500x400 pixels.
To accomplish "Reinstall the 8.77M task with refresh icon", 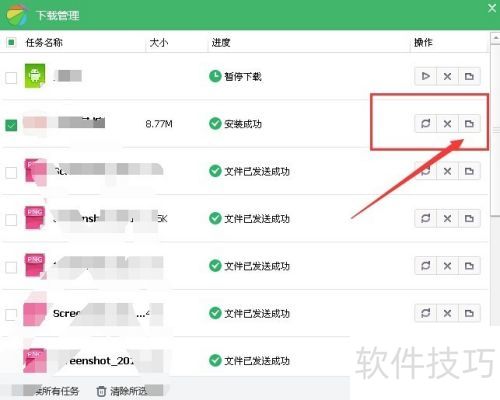I will tap(425, 124).
